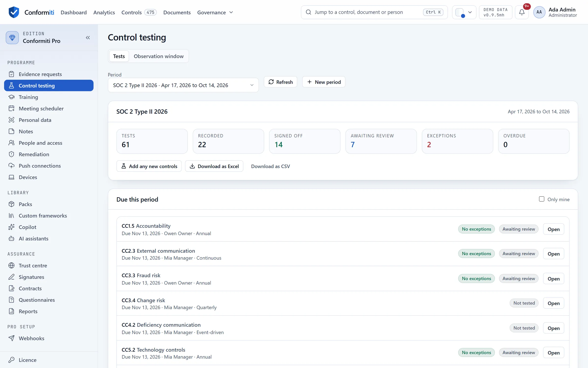Create a New period

tap(324, 82)
